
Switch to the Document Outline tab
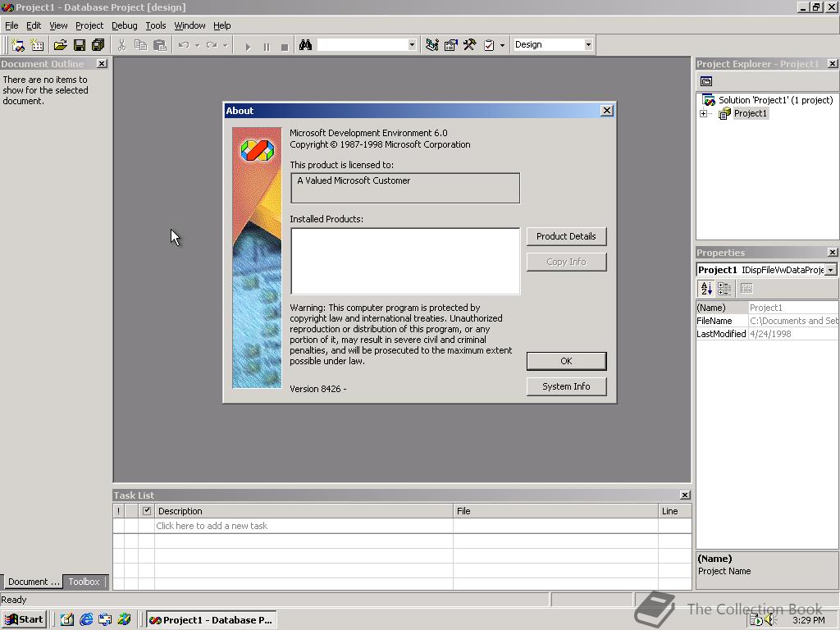coord(33,582)
